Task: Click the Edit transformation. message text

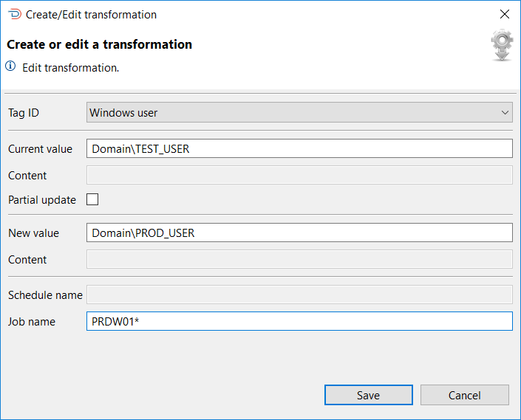Action: click(70, 68)
